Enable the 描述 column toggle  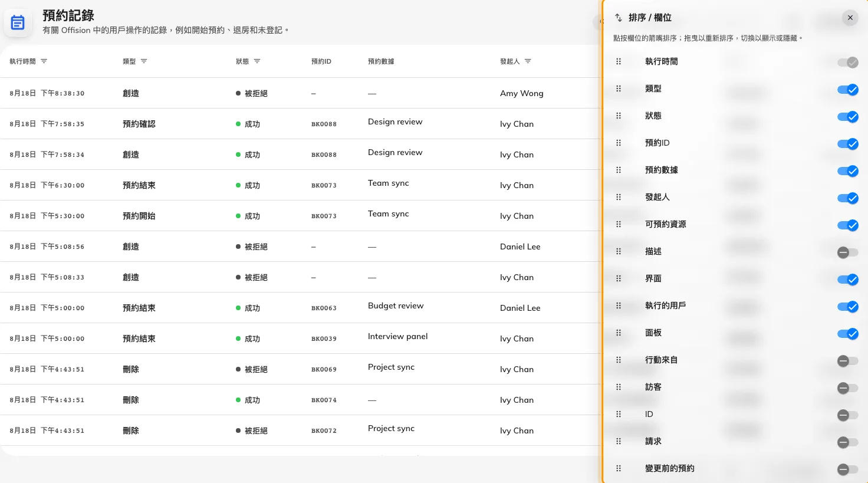coord(848,252)
